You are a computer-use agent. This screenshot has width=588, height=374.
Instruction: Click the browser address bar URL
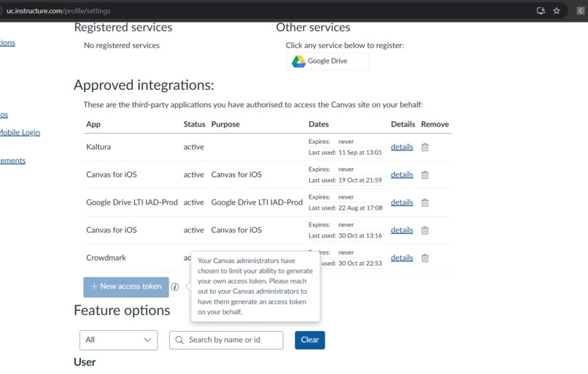[58, 11]
